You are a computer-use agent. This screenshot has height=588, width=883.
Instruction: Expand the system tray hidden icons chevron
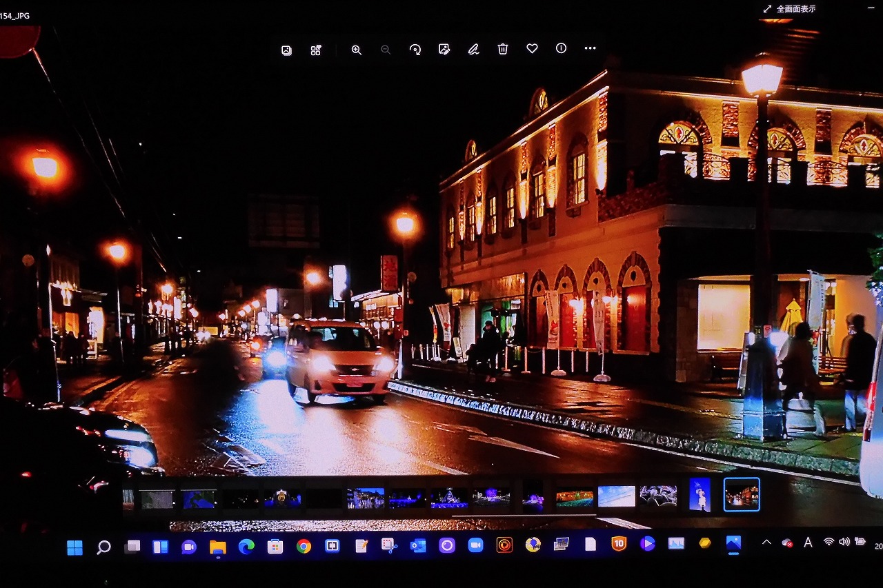coord(766,543)
